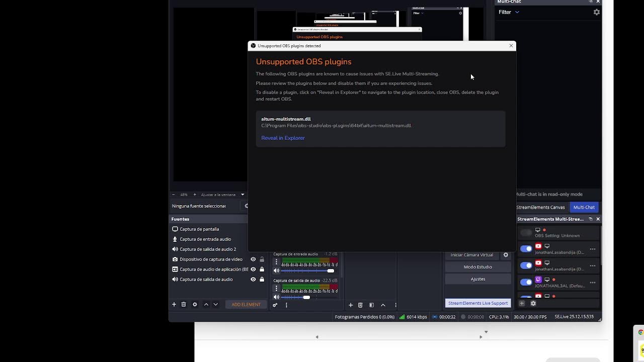The height and width of the screenshot is (362, 644).
Task: Close the Unsupported OBS plugins dialog
Action: pyautogui.click(x=511, y=46)
